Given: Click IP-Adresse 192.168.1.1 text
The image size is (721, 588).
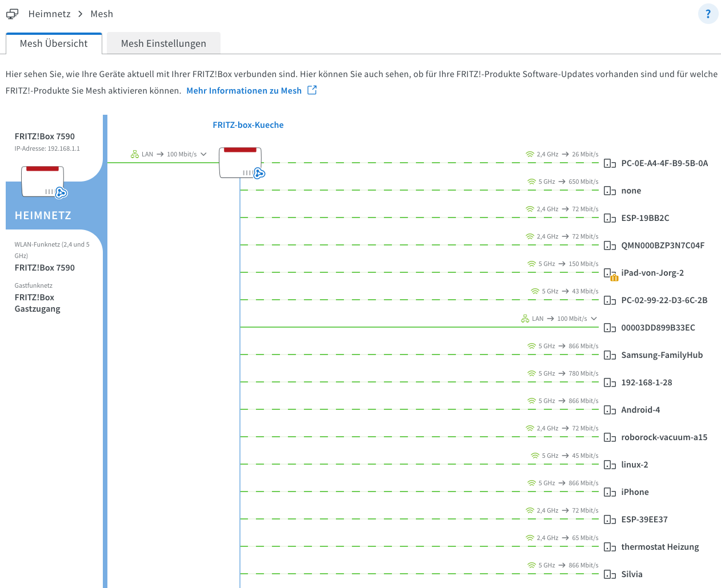Looking at the screenshot, I should tap(47, 148).
